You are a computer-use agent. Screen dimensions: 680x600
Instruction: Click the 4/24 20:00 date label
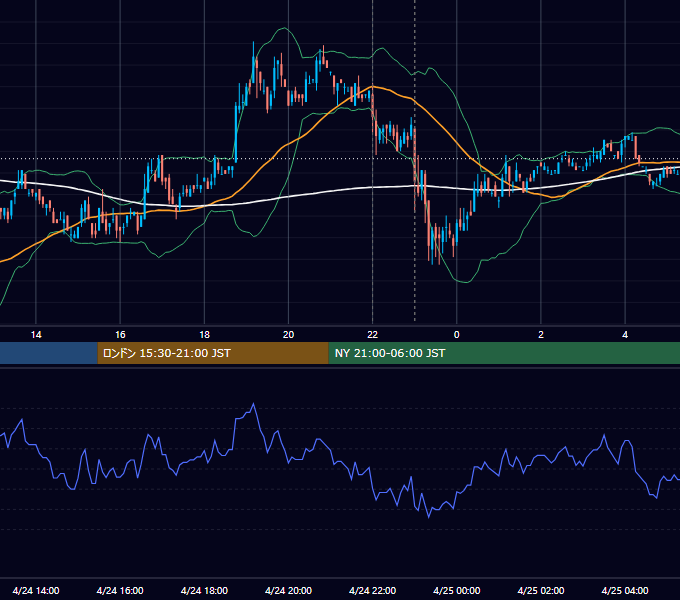tap(288, 590)
